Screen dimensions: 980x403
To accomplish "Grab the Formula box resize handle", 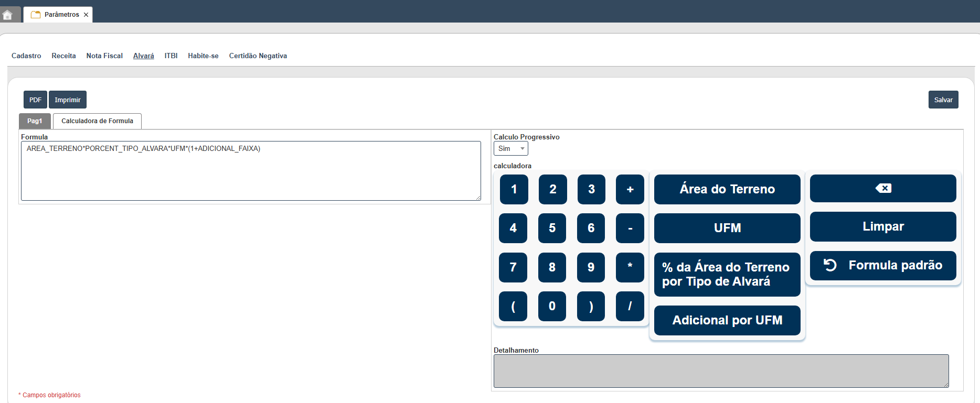I will click(478, 198).
